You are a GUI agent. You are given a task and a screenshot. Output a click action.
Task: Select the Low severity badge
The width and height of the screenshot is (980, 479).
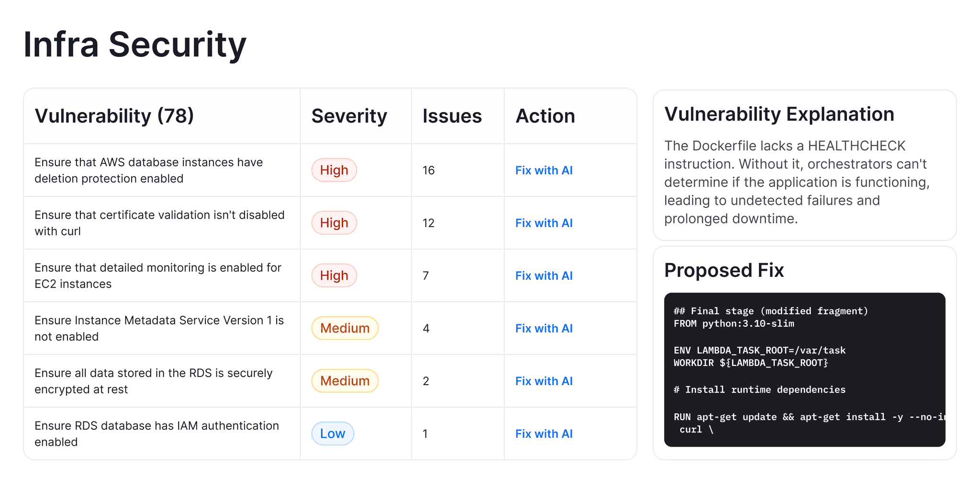click(333, 433)
